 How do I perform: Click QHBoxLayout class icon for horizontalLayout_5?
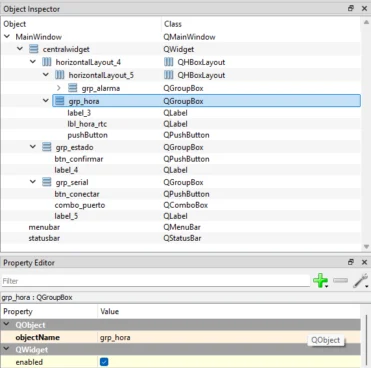169,75
